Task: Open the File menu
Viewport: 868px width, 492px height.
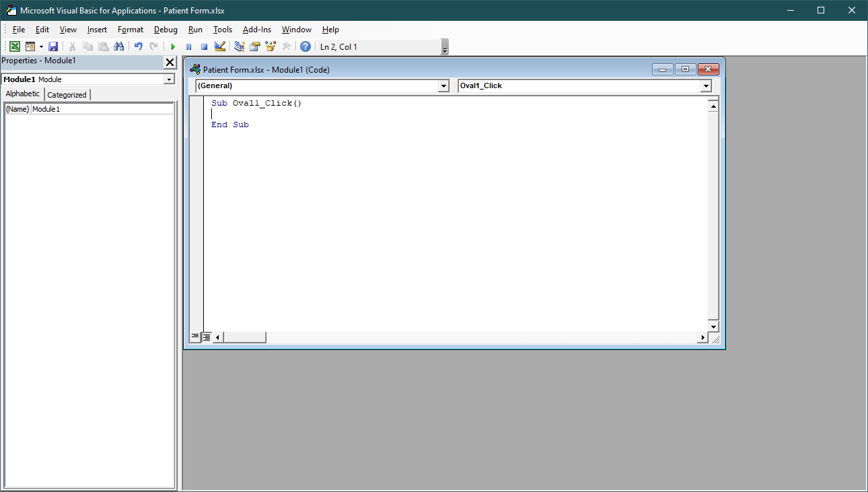Action: point(19,30)
